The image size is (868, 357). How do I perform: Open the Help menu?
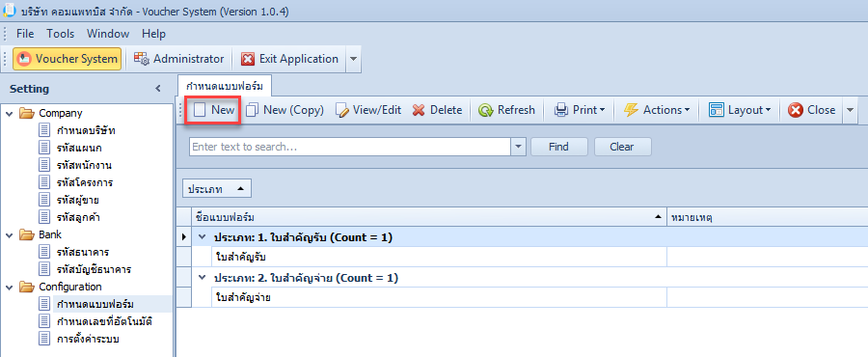click(x=153, y=34)
